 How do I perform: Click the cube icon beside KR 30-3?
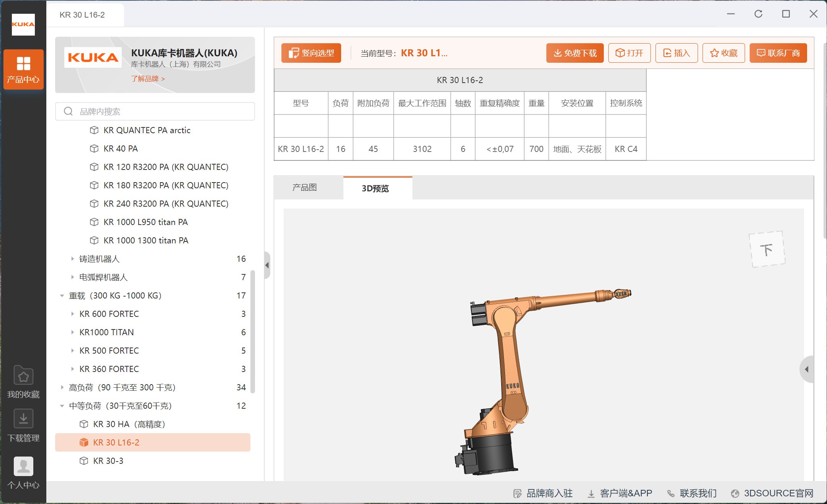(83, 461)
